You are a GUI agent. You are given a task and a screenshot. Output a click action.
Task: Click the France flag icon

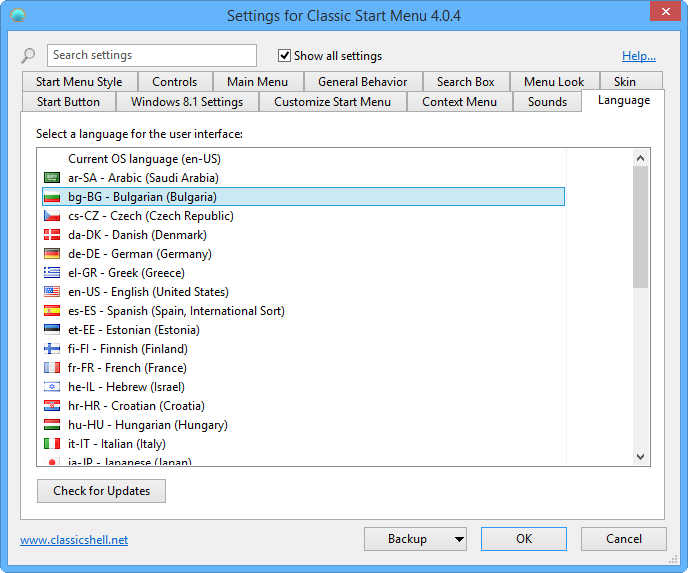tap(52, 368)
